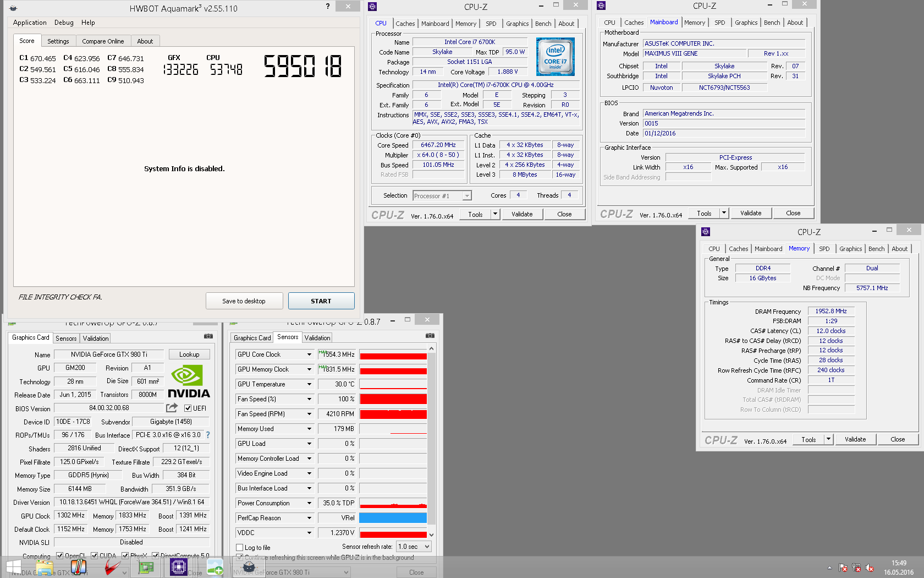The width and height of the screenshot is (924, 578).
Task: Open the GPU Load sensor dropdown
Action: coord(309,444)
